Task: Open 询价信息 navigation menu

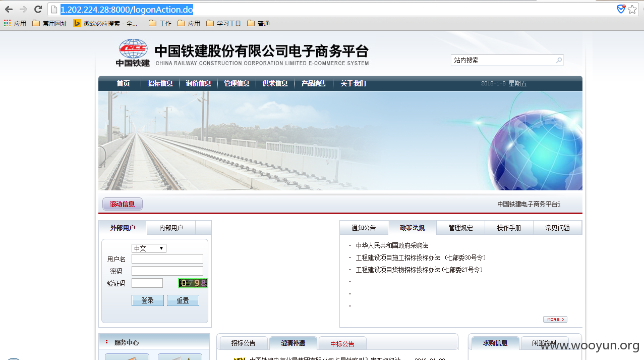Action: click(198, 83)
